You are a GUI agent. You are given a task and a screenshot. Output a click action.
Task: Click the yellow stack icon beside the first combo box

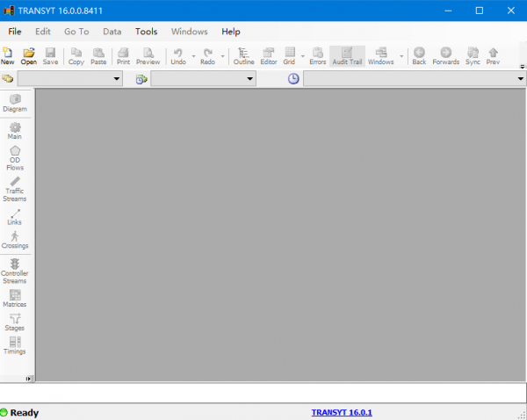coord(7,79)
